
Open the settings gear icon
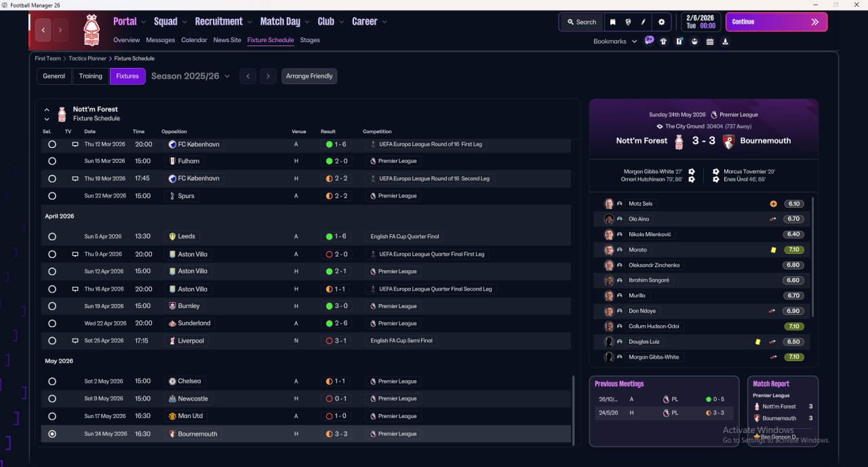click(x=661, y=22)
